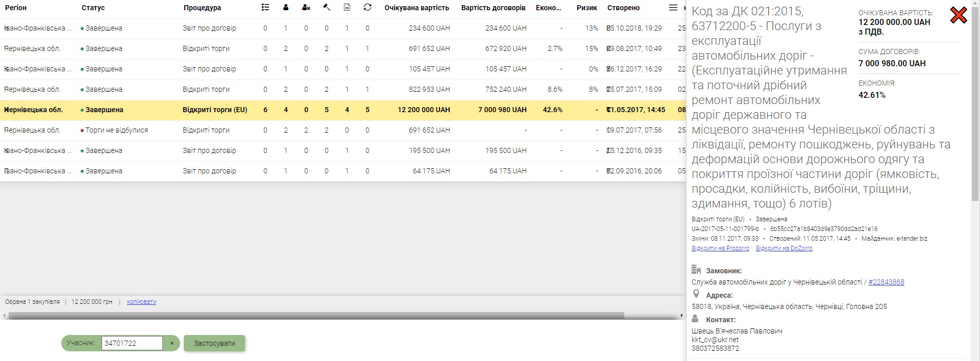Viewport: 980px width, 361px height.
Task: Remove the Учасник filter with × icon
Action: pos(172,343)
